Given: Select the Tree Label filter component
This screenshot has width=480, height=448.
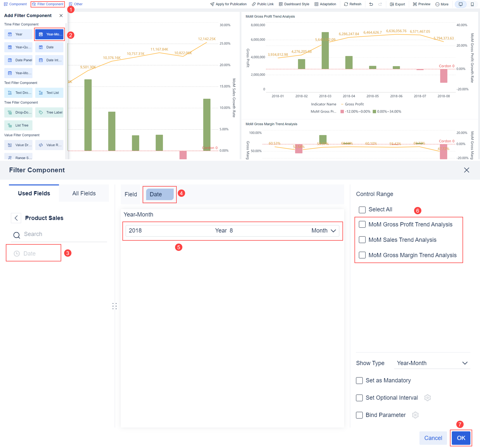Looking at the screenshot, I should [49, 112].
